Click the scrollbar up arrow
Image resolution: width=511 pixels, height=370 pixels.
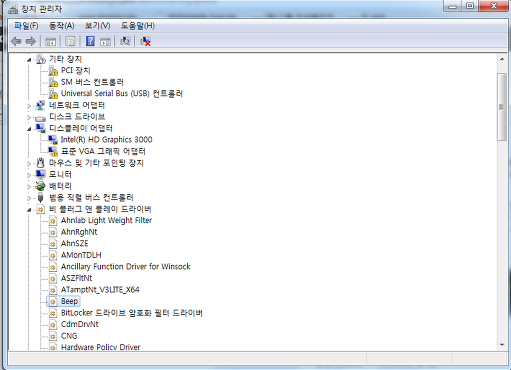click(x=502, y=59)
